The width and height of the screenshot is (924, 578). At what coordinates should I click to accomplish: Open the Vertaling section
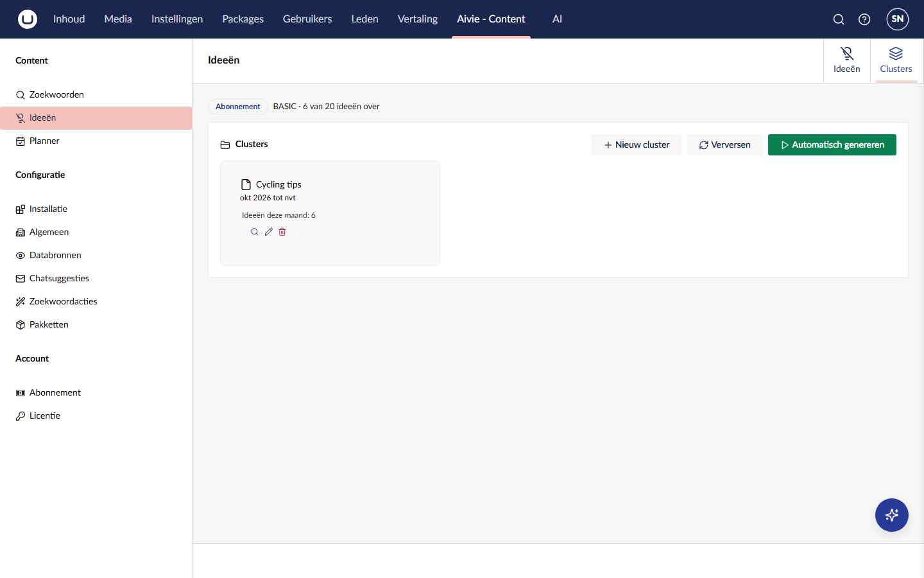click(x=418, y=19)
